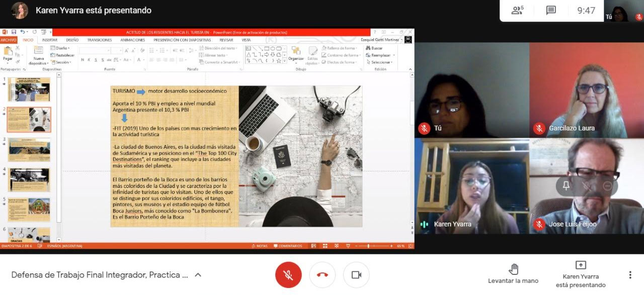Adjust the PowerPoint zoom slider
The image size is (644, 295).
tap(369, 246)
